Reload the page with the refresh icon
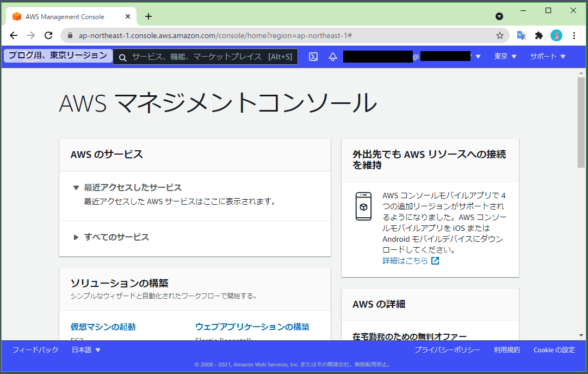This screenshot has width=588, height=374. (x=48, y=35)
